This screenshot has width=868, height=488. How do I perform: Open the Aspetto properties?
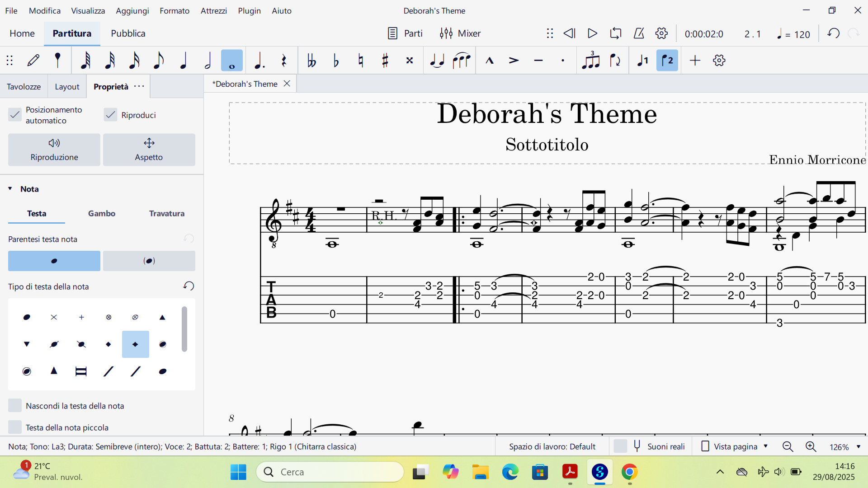click(x=149, y=150)
